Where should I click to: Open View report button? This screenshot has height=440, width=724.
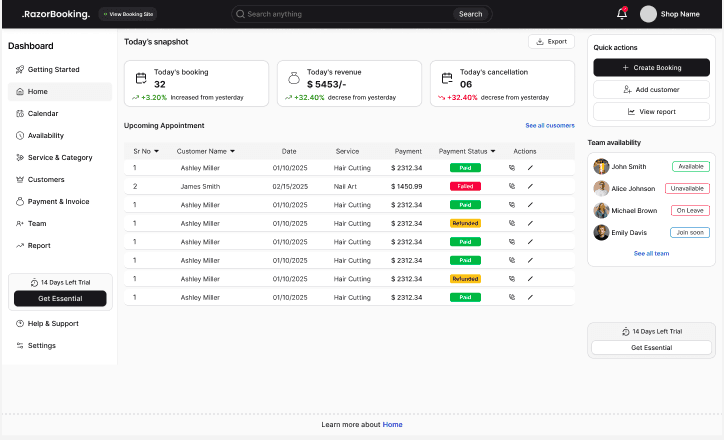[x=652, y=112]
